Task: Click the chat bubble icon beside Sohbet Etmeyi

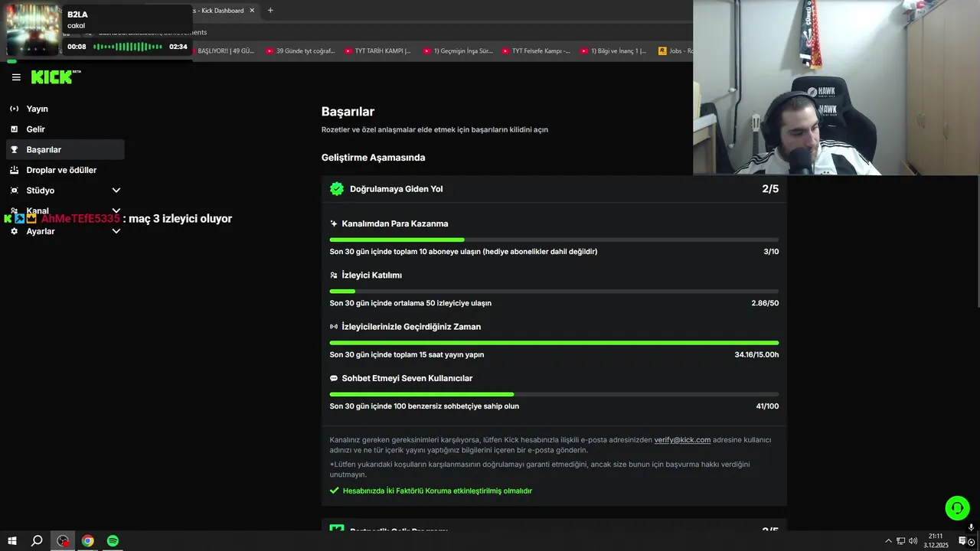Action: pos(334,378)
